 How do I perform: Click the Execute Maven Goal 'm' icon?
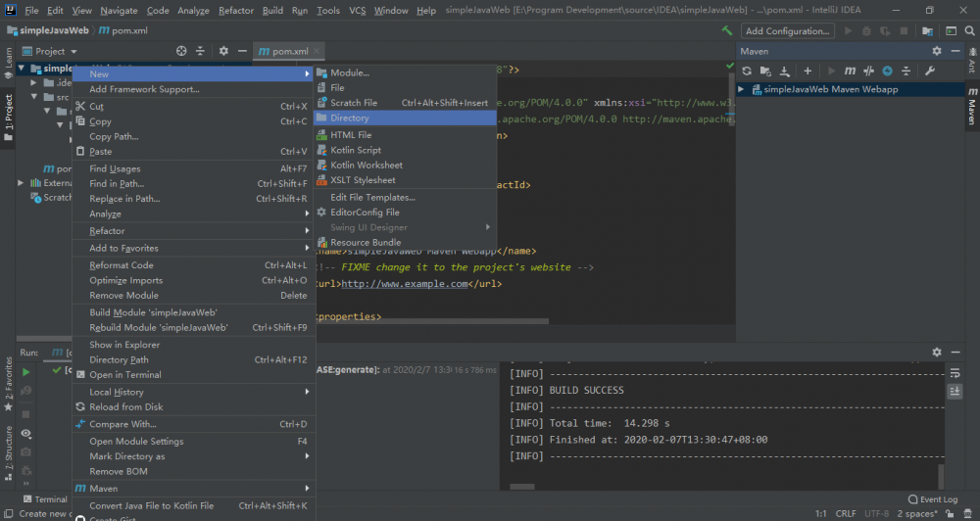pyautogui.click(x=850, y=71)
